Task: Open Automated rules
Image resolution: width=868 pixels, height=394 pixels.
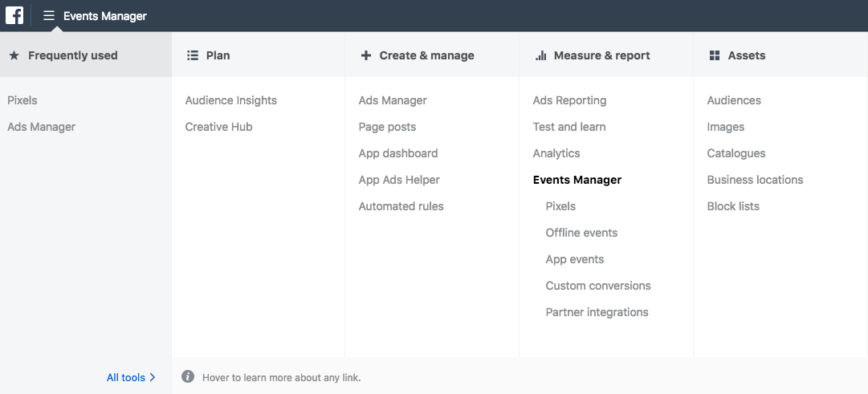Action: pos(401,206)
